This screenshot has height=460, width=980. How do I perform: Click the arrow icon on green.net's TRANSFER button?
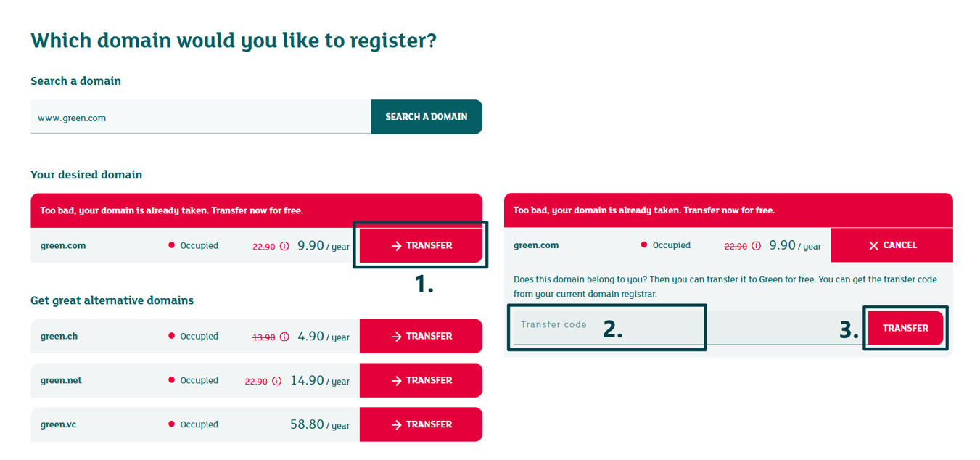(397, 380)
